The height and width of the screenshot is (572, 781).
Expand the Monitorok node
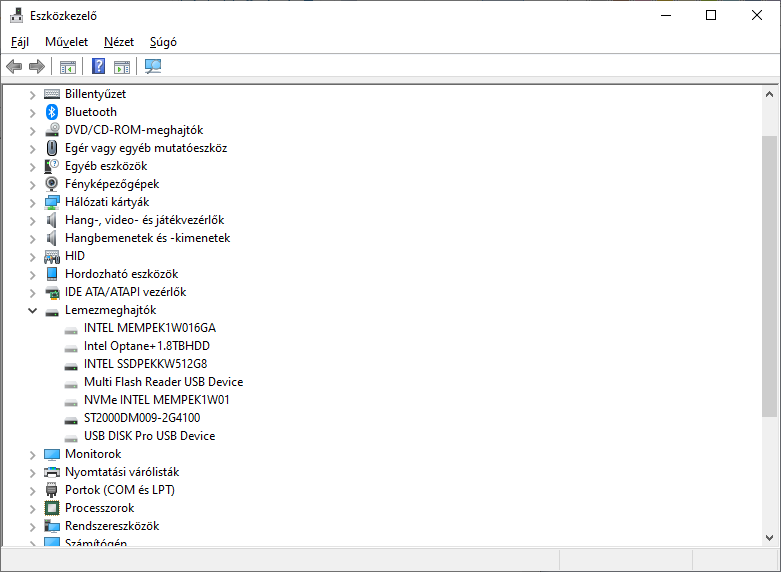32,455
